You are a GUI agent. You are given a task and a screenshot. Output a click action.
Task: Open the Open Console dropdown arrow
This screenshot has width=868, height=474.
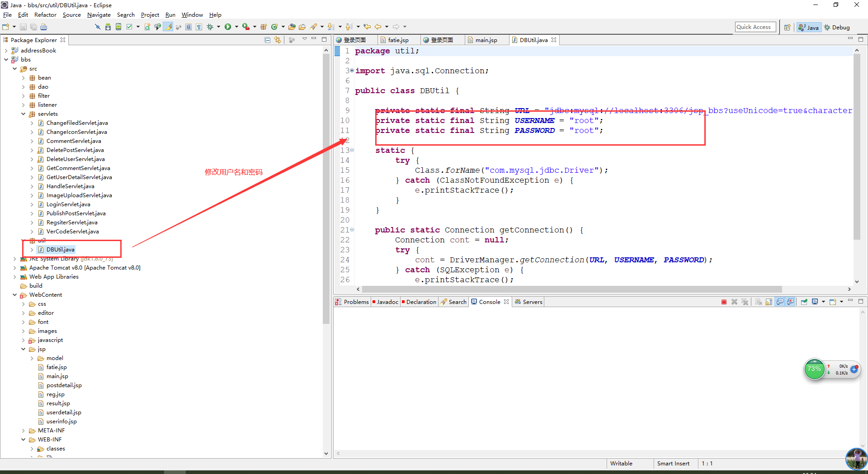coord(842,302)
